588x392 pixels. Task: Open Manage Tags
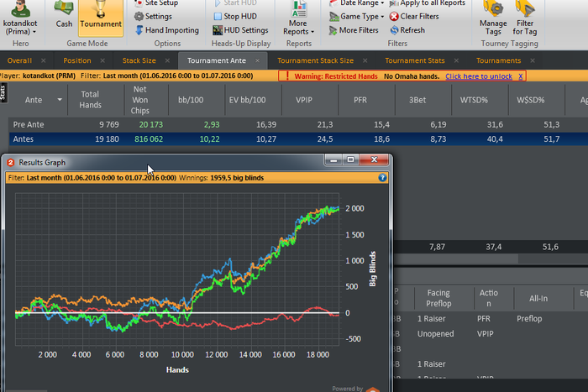[493, 18]
